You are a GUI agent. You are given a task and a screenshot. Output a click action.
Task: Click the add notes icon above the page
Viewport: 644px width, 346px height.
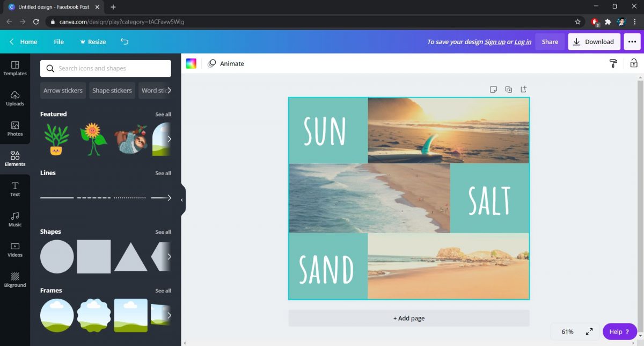point(493,89)
